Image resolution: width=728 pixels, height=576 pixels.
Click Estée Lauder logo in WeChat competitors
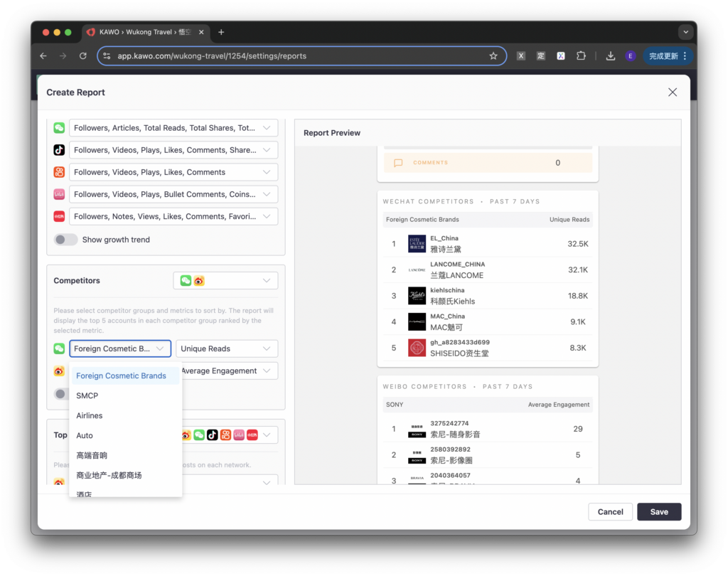tap(417, 244)
